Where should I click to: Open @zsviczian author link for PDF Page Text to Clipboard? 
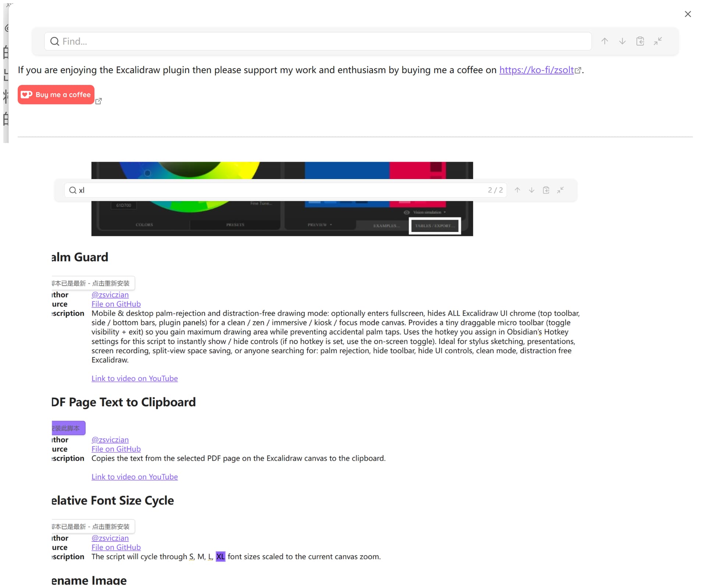tap(110, 440)
